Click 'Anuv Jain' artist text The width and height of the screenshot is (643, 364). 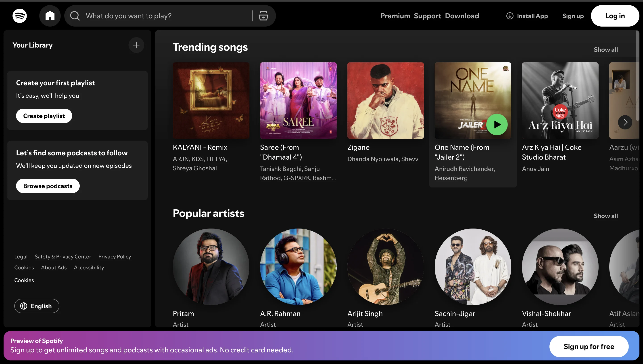click(x=535, y=168)
